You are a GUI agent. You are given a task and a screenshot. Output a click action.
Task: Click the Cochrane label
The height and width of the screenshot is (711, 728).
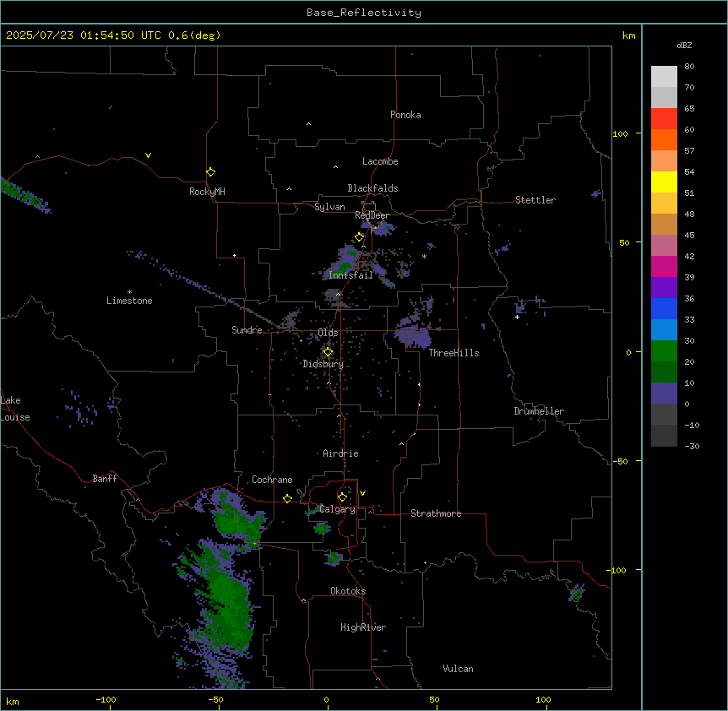click(272, 480)
